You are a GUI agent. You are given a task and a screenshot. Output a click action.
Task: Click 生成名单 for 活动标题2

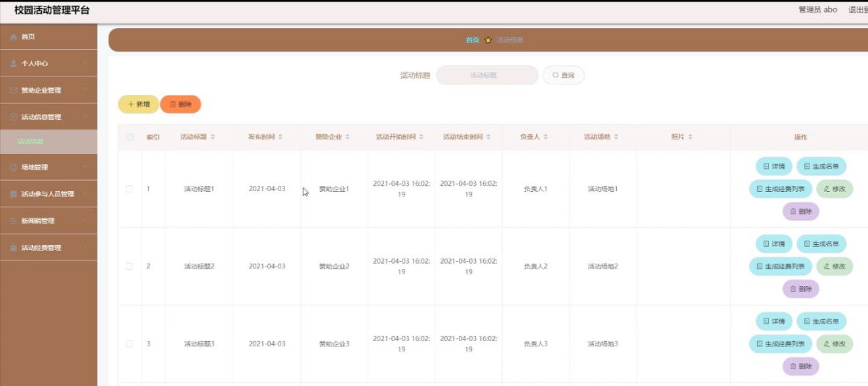tap(821, 243)
